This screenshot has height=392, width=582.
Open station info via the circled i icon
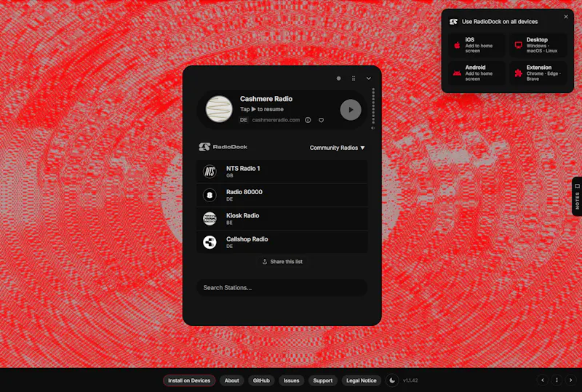coord(308,120)
